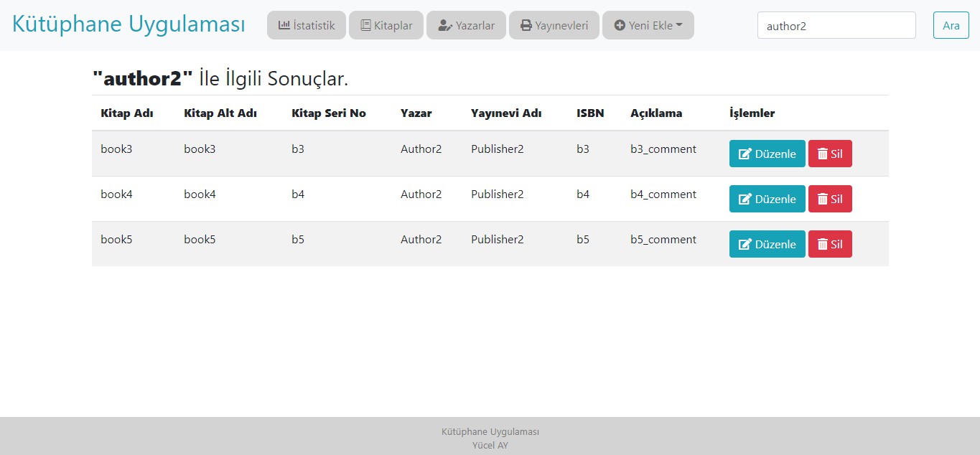Click the plus circle icon on Yeni Ekle
This screenshot has height=455, width=980.
click(620, 25)
